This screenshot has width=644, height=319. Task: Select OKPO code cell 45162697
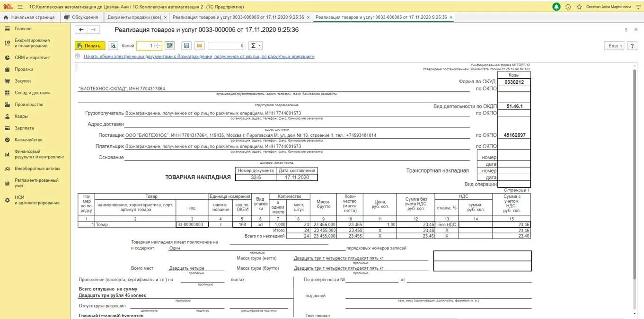514,135
